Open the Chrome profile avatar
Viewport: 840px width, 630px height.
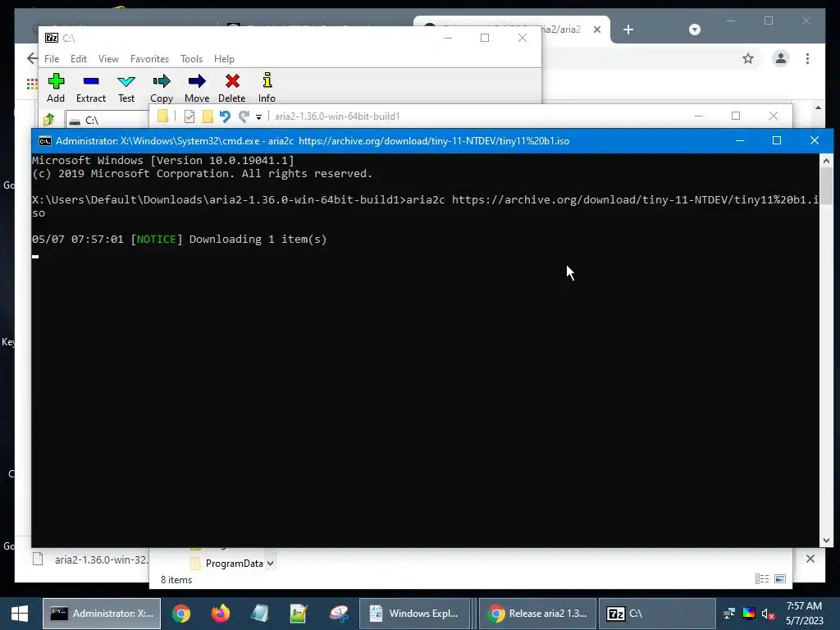pyautogui.click(x=781, y=58)
